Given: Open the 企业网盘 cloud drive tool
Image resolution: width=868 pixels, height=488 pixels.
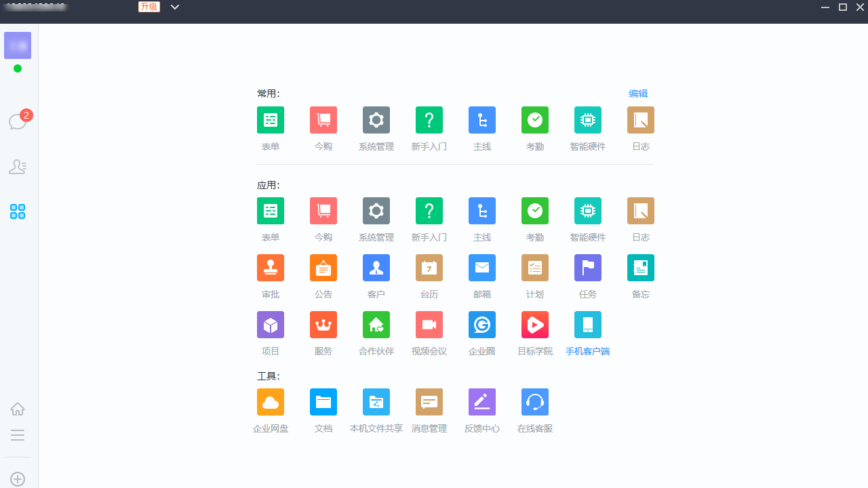Looking at the screenshot, I should pyautogui.click(x=270, y=402).
